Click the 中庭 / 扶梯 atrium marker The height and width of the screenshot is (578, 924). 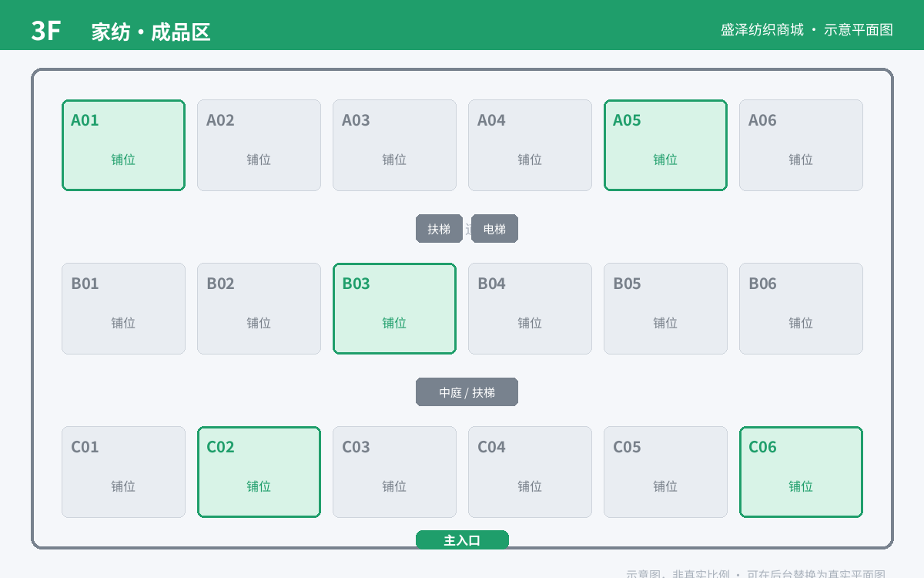click(467, 391)
